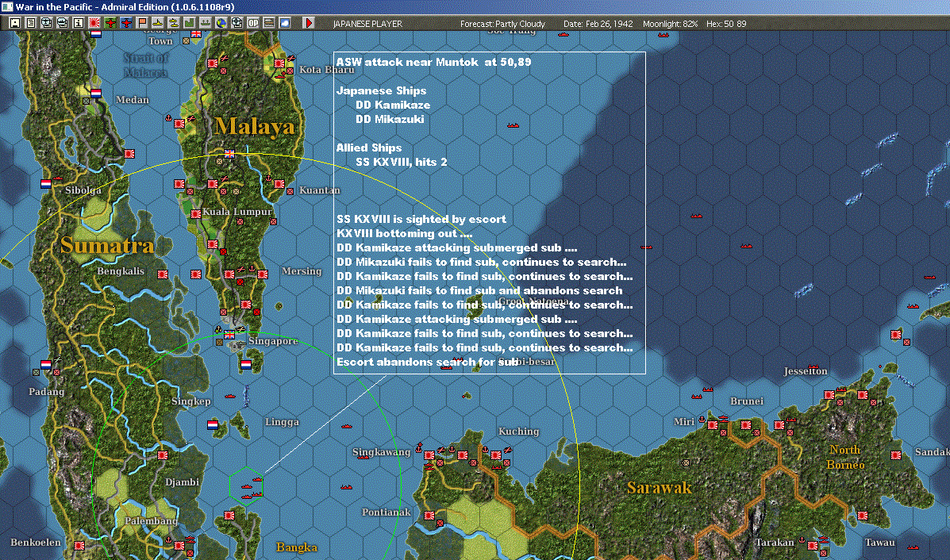Click the Mersing city label
This screenshot has width=950, height=560.
pos(301,270)
